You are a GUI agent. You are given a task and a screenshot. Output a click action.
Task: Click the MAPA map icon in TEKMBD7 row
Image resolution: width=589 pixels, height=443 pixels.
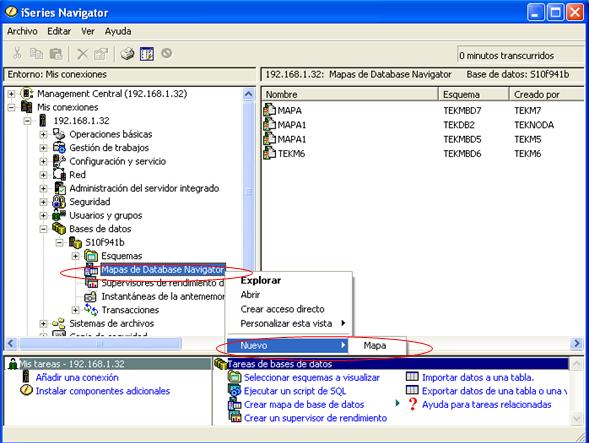point(269,110)
